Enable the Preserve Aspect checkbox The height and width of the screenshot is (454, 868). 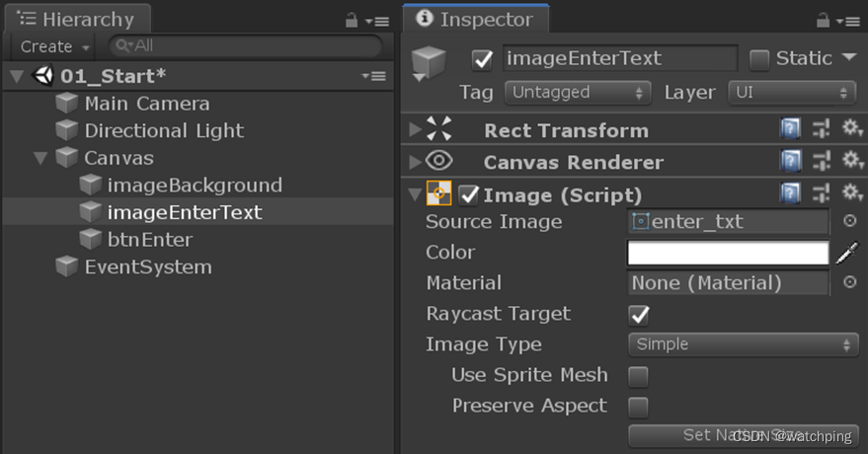coord(638,408)
